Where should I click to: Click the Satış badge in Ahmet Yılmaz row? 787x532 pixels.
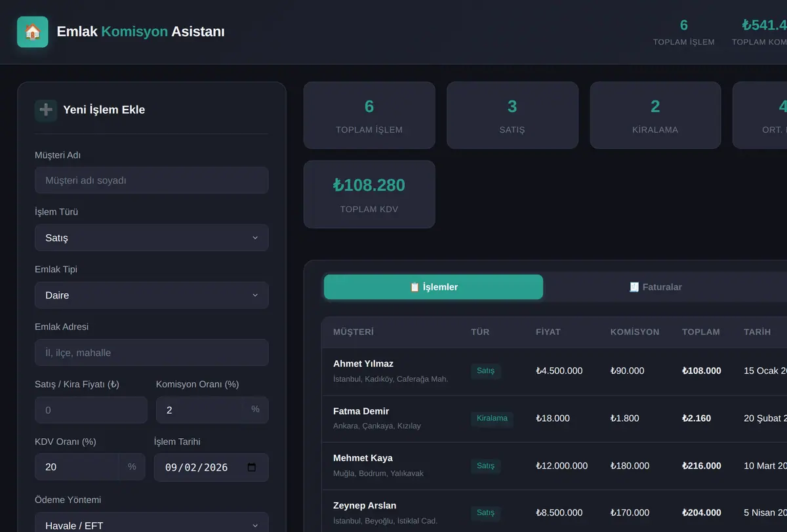486,371
